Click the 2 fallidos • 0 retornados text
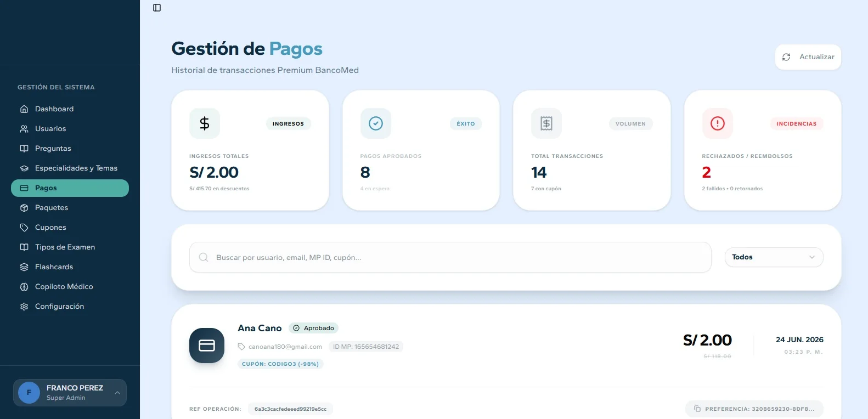 coord(732,189)
